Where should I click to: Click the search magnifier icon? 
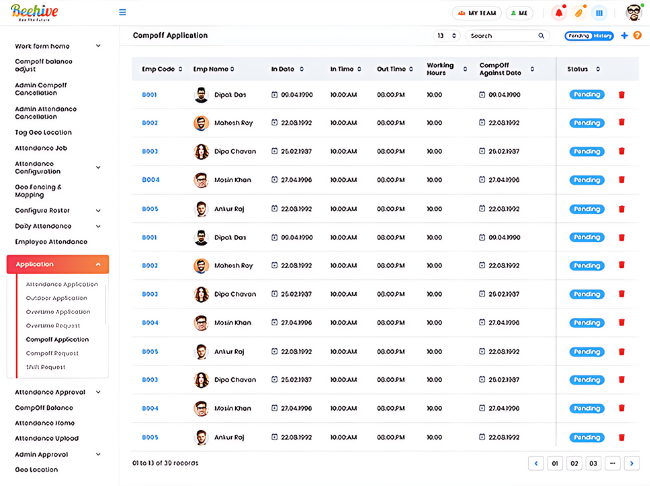pos(542,36)
